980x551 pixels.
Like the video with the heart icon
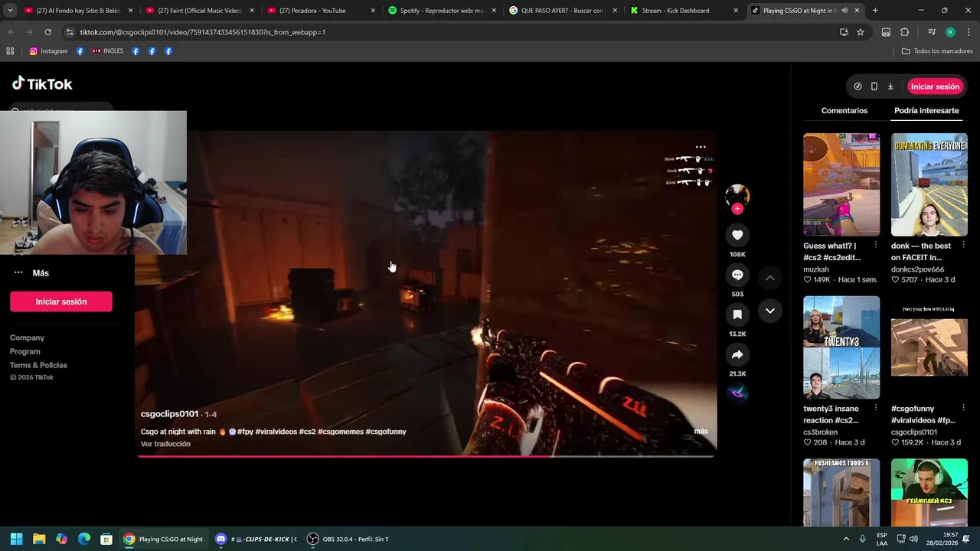pos(737,235)
